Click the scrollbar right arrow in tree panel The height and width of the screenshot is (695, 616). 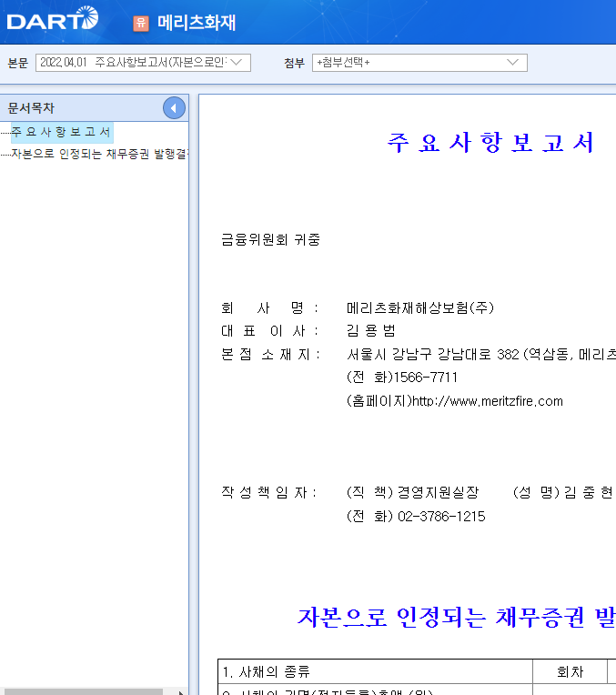point(180,692)
